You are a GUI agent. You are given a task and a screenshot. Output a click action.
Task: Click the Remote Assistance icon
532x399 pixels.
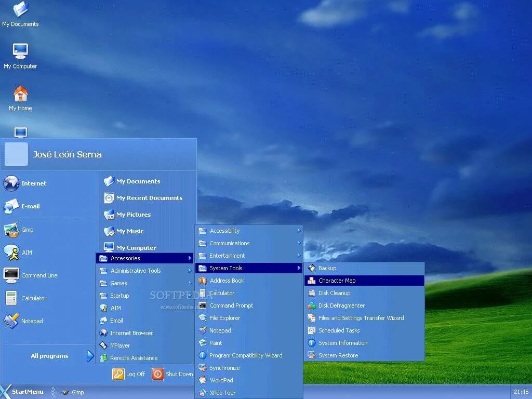(x=103, y=358)
